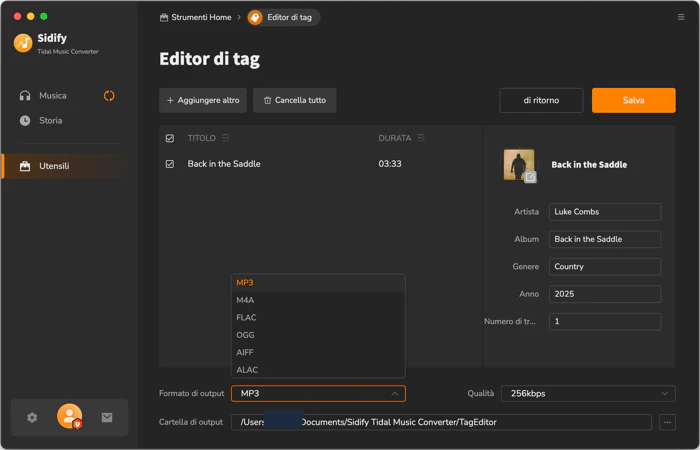Image resolution: width=700 pixels, height=450 pixels.
Task: Click the Cartella di output path field
Action: (441, 422)
